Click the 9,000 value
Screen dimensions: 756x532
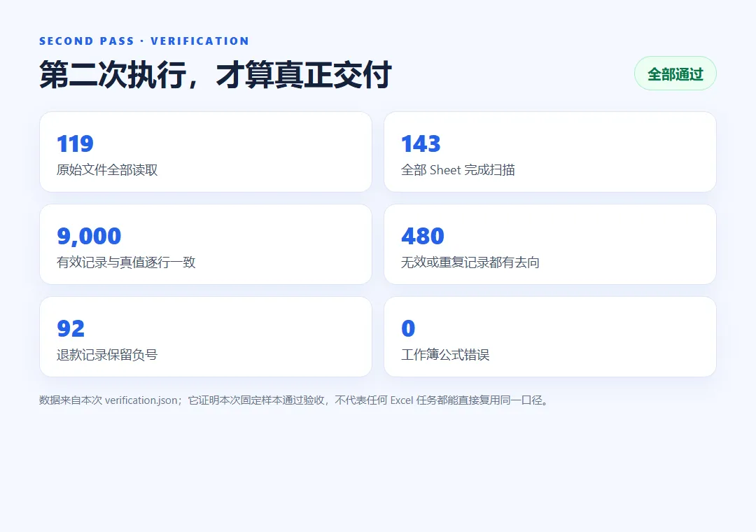(89, 237)
